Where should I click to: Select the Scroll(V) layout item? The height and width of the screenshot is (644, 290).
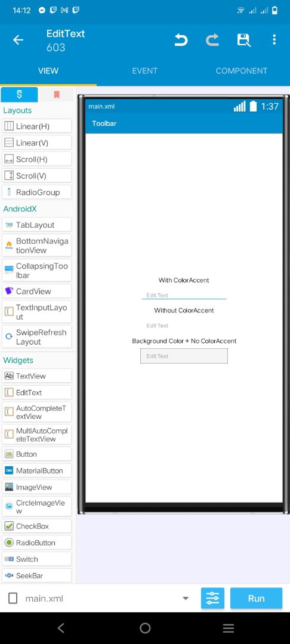click(37, 176)
